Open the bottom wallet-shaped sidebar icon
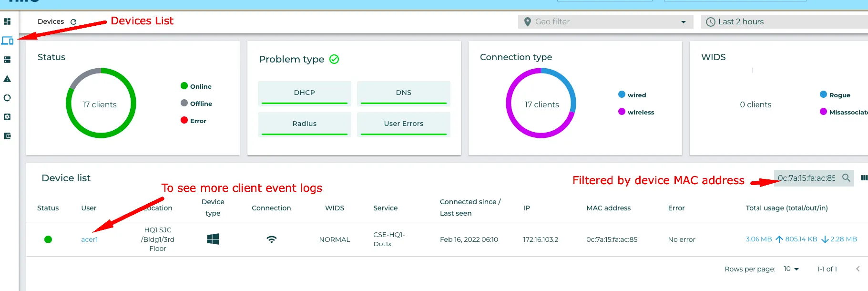This screenshot has height=291, width=868. coord(7,136)
